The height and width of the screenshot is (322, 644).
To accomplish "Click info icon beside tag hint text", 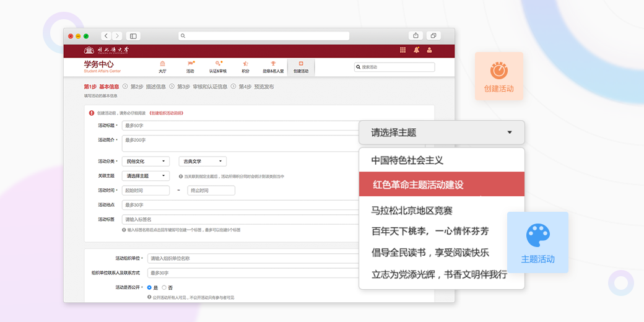I will pos(124,230).
